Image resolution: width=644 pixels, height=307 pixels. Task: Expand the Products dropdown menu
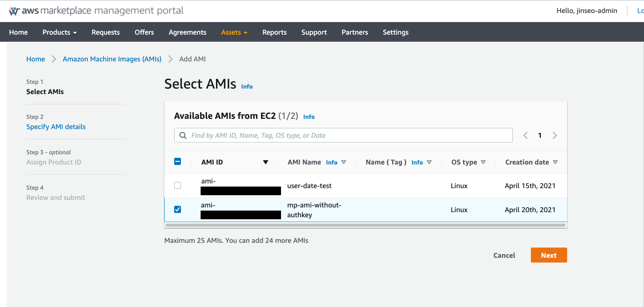point(60,32)
